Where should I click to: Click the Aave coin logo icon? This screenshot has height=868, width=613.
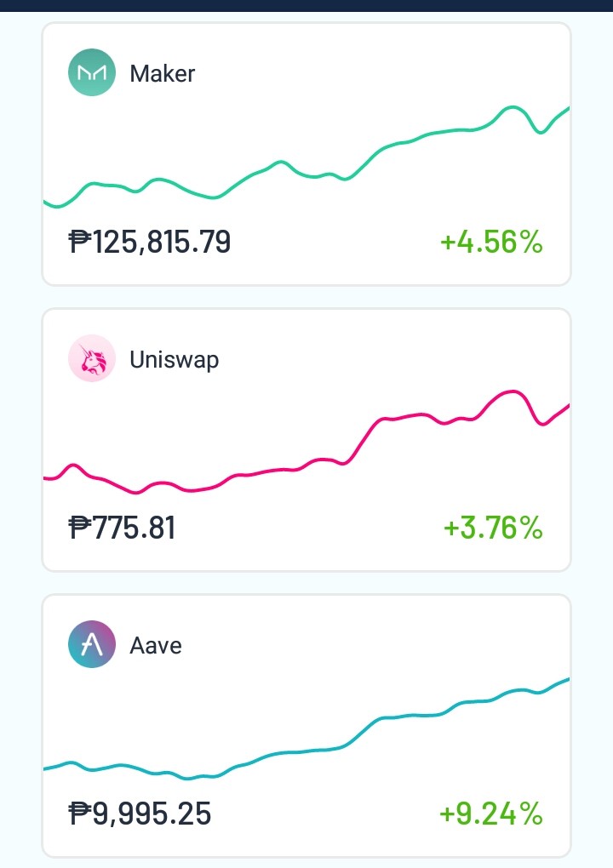coord(92,644)
